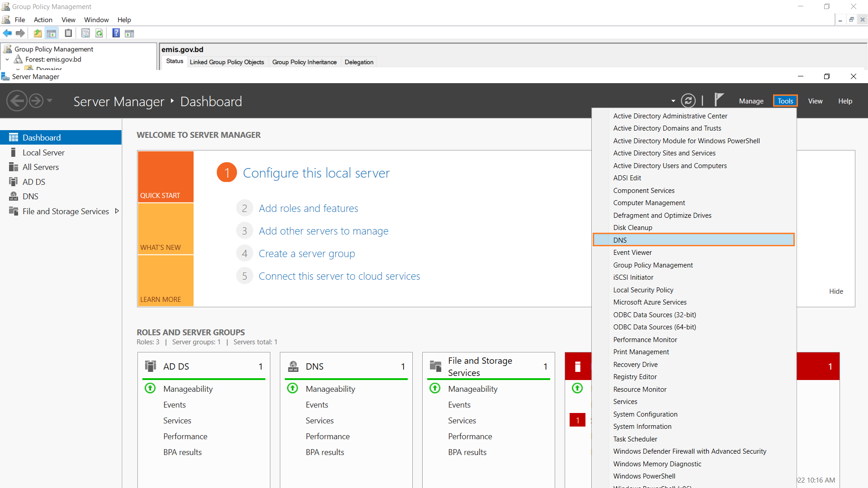This screenshot has width=868, height=488.
Task: Open dropdown arrow left of refresh icon
Action: pyautogui.click(x=673, y=101)
